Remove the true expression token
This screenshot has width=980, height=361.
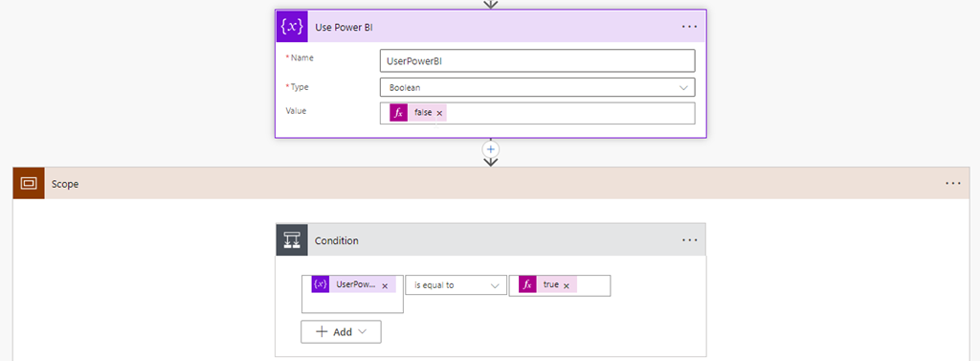point(567,286)
